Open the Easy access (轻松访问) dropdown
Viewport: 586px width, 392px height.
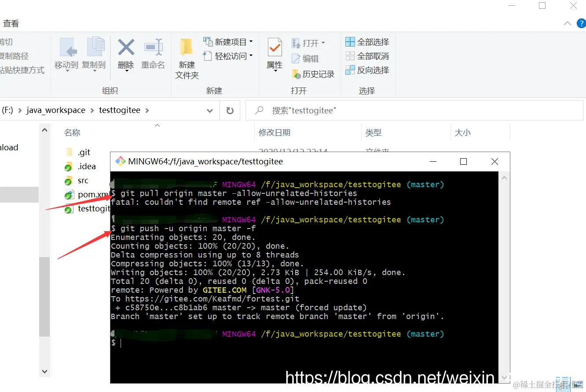(x=228, y=56)
